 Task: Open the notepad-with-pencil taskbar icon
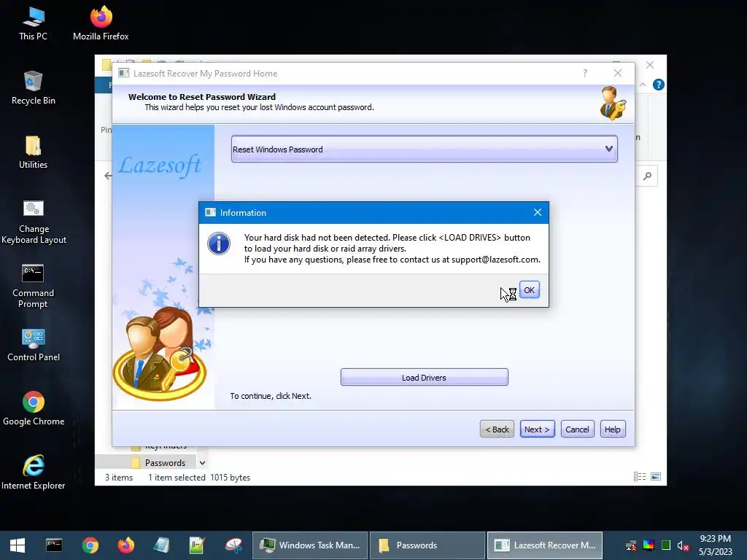197,545
